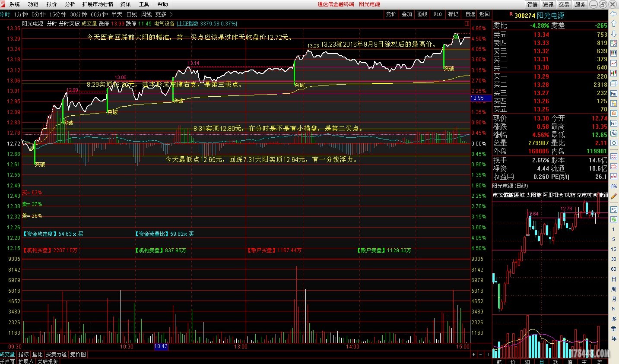
Task: Select 1-minute period in right sidebar
Action: [613, 229]
